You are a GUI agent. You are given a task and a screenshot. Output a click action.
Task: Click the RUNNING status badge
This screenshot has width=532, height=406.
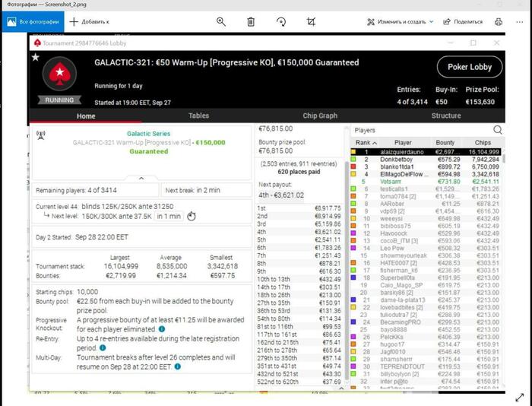59,100
